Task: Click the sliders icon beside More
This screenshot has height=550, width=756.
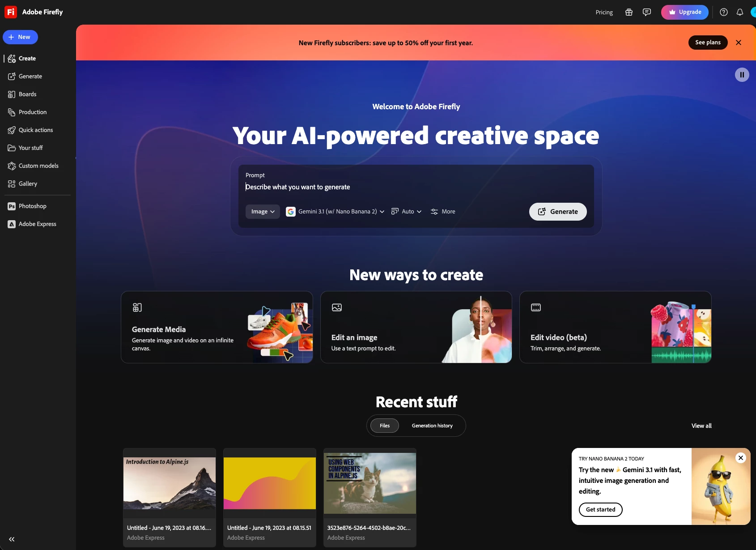Action: (x=434, y=212)
